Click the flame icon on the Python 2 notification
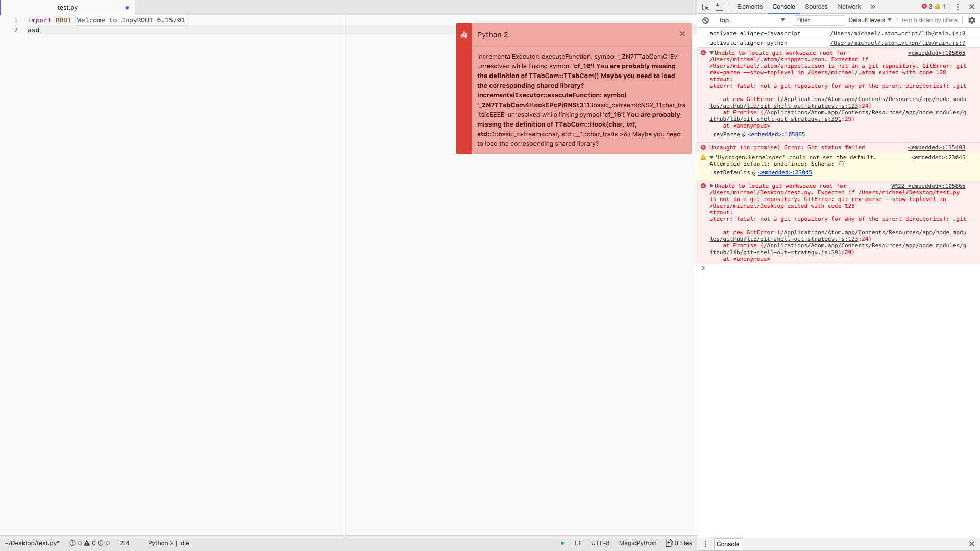Image resolution: width=980 pixels, height=551 pixels. (x=464, y=35)
